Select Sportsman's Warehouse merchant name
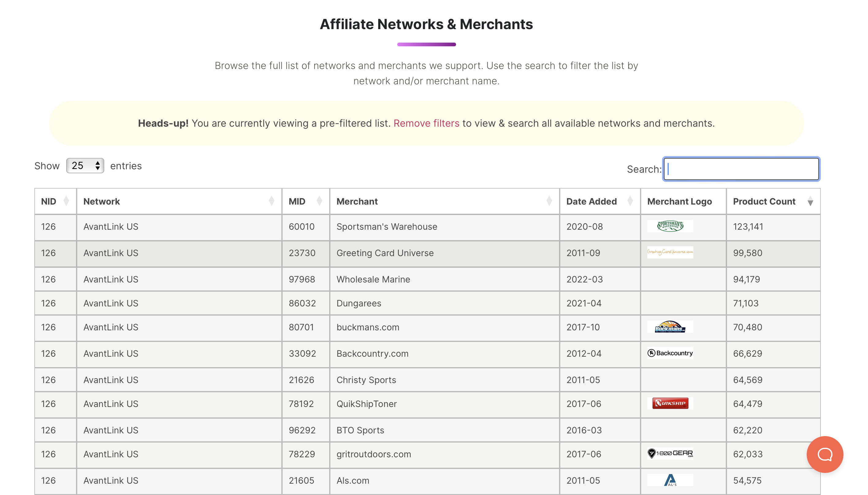The image size is (868, 495). [386, 226]
